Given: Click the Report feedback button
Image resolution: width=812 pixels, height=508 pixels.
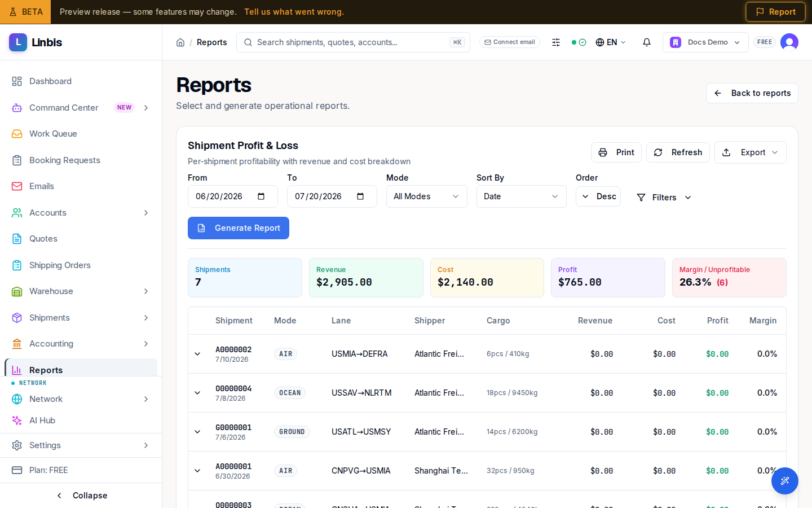Looking at the screenshot, I should tap(775, 12).
